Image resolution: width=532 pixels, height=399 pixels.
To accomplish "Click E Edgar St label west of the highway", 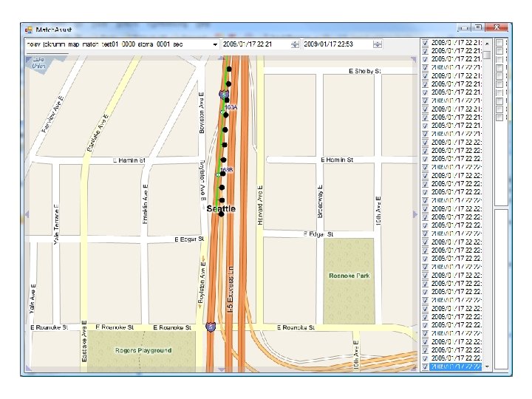I will [189, 239].
